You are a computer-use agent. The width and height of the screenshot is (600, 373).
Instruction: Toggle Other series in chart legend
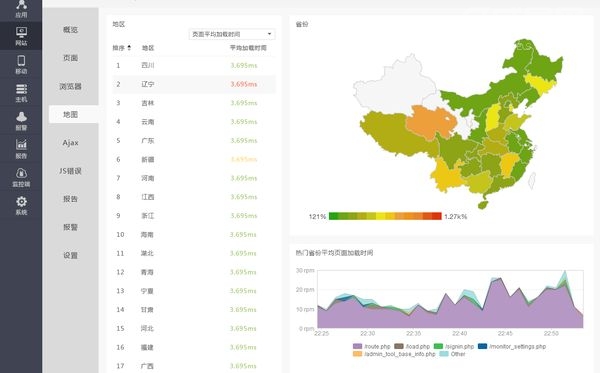[x=452, y=354]
